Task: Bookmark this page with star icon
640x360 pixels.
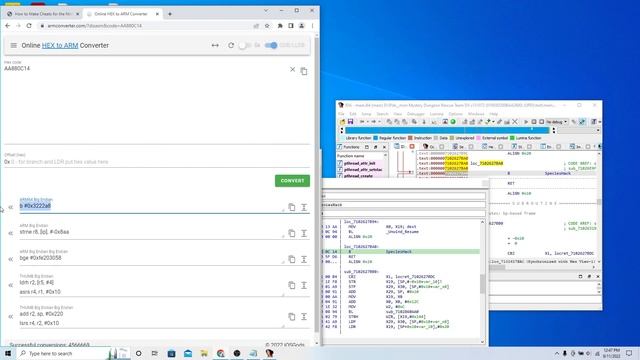Action: click(x=267, y=26)
